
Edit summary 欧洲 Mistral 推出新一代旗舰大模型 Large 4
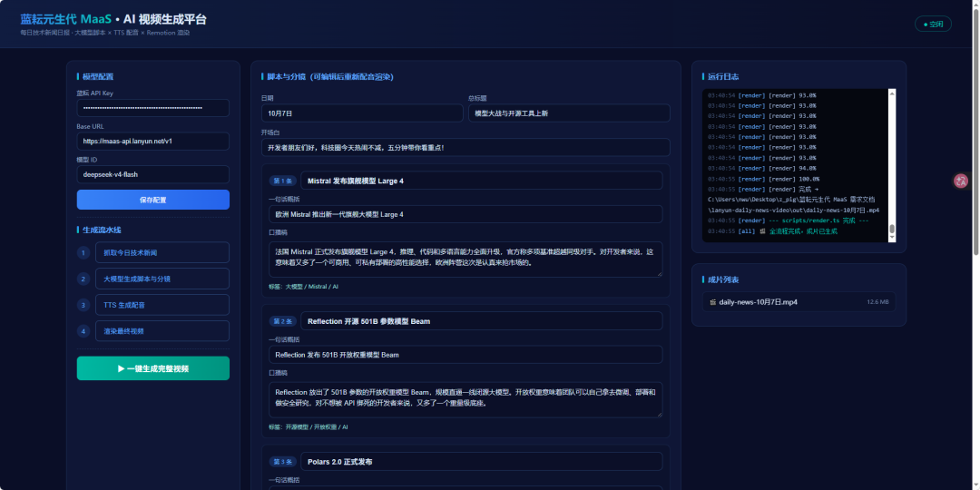(x=465, y=214)
